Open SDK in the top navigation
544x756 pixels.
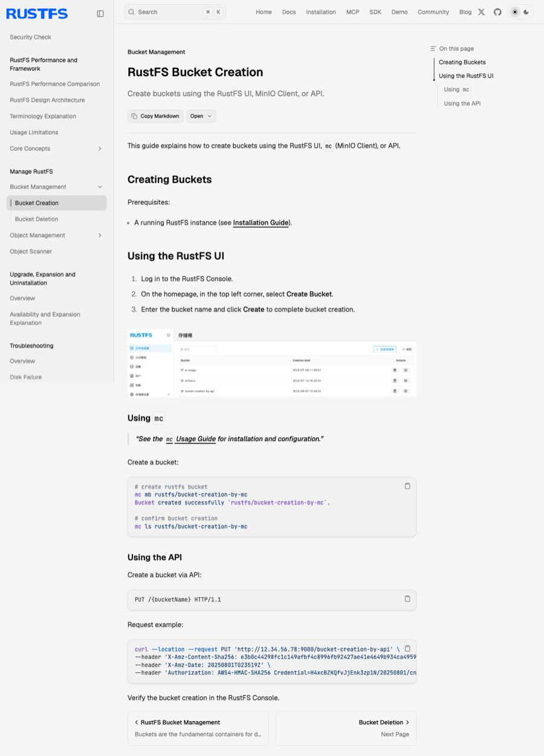coord(375,12)
